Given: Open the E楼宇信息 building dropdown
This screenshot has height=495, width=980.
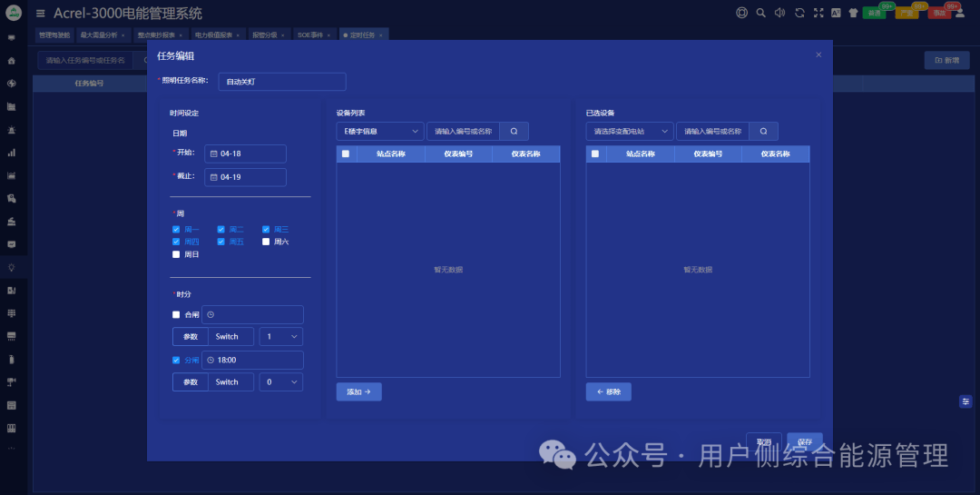Looking at the screenshot, I should point(380,132).
